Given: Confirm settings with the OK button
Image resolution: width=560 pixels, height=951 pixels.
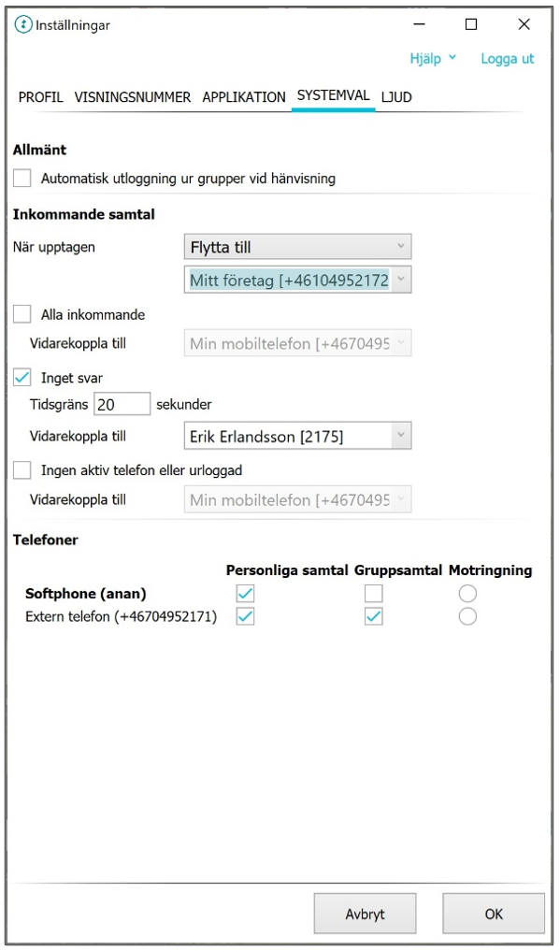Looking at the screenshot, I should 494,914.
